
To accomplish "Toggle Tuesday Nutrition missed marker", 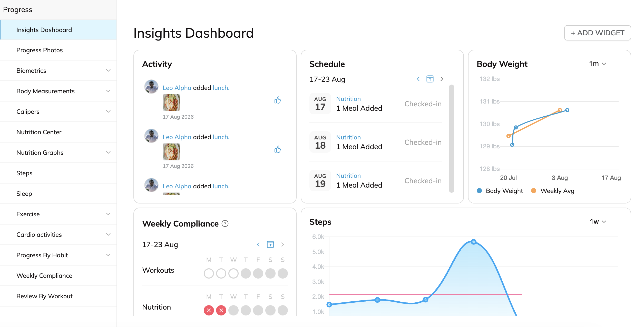I will (221, 310).
